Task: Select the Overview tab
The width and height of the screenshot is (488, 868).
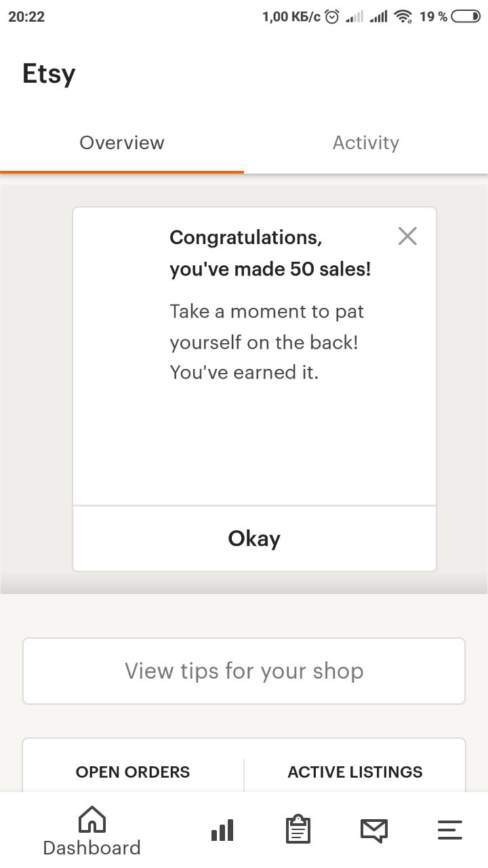Action: pos(122,142)
